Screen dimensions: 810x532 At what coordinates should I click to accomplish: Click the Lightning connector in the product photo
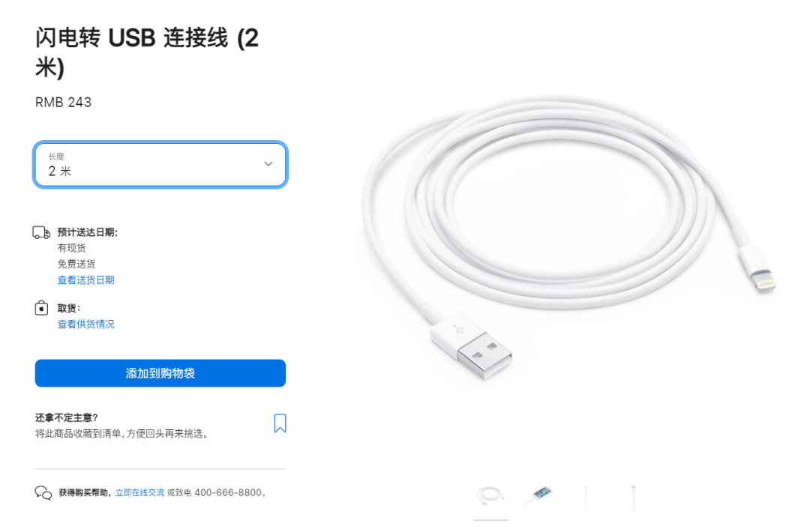click(x=759, y=269)
